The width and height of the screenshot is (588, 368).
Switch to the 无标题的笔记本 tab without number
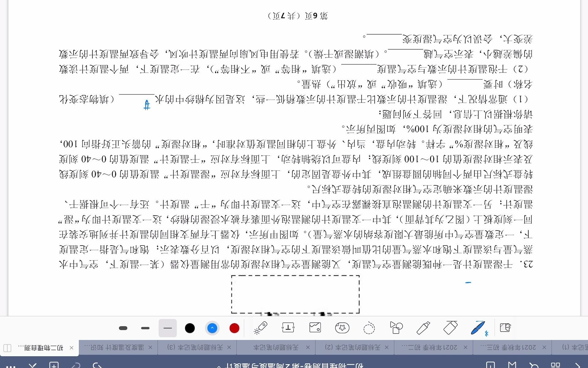point(276,347)
